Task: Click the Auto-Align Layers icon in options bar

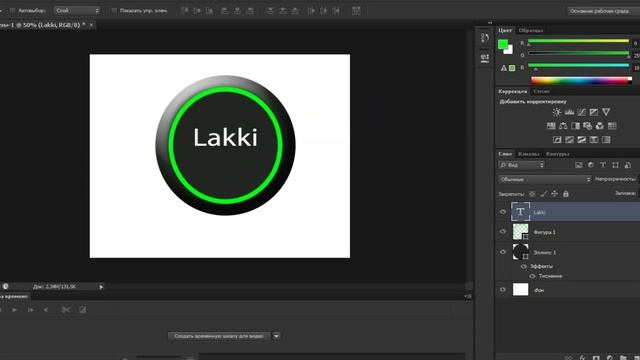Action: tap(356, 11)
